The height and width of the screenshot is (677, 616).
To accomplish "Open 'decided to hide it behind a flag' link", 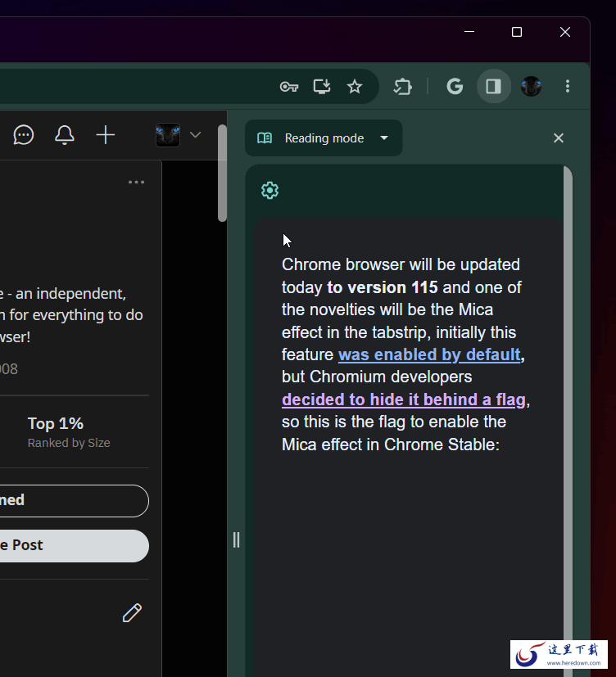I will 404,399.
